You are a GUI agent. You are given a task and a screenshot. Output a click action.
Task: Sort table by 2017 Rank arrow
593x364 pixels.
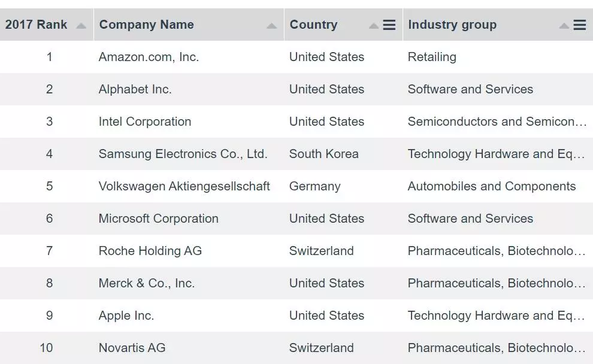[81, 26]
